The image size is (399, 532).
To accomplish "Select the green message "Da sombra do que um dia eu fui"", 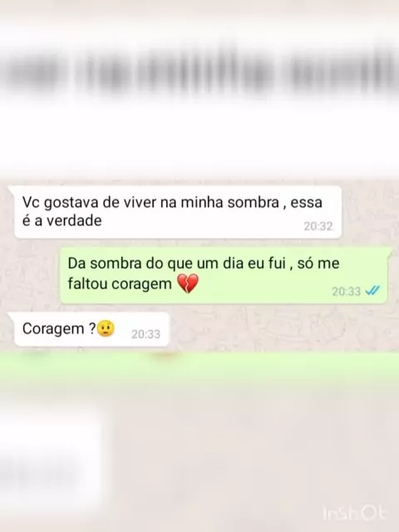I will (224, 275).
